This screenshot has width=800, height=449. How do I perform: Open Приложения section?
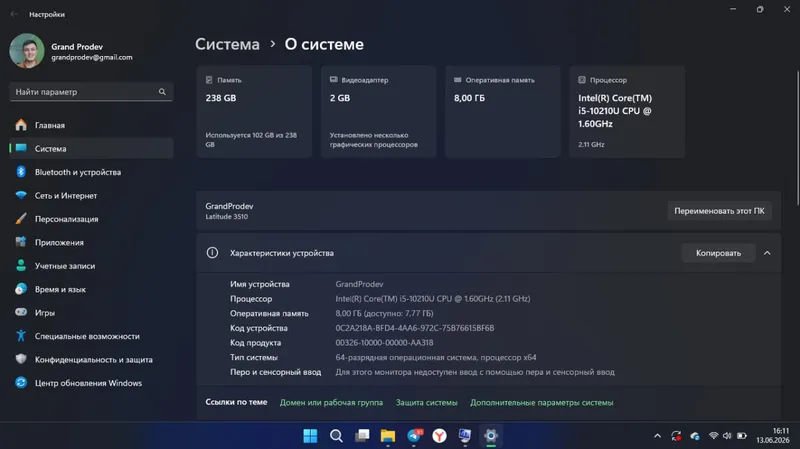click(x=91, y=242)
